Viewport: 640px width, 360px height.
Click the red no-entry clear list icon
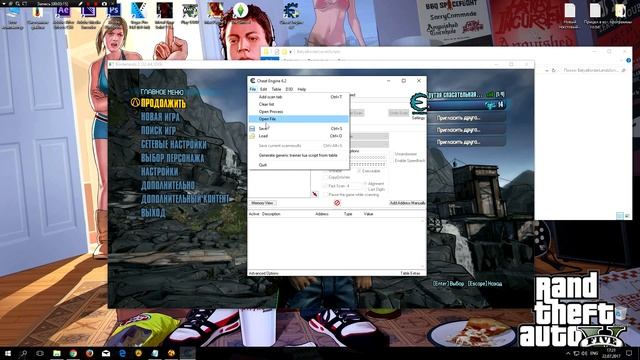coord(337,203)
